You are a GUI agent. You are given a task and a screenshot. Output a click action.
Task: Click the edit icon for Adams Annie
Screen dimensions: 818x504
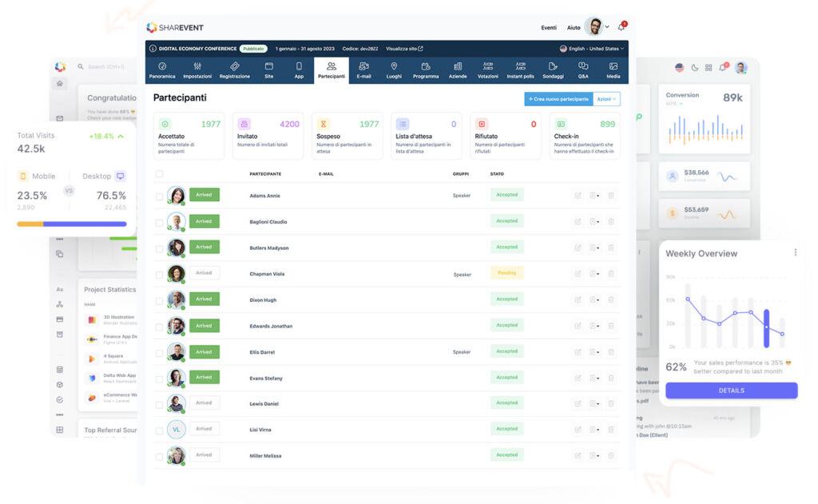578,195
